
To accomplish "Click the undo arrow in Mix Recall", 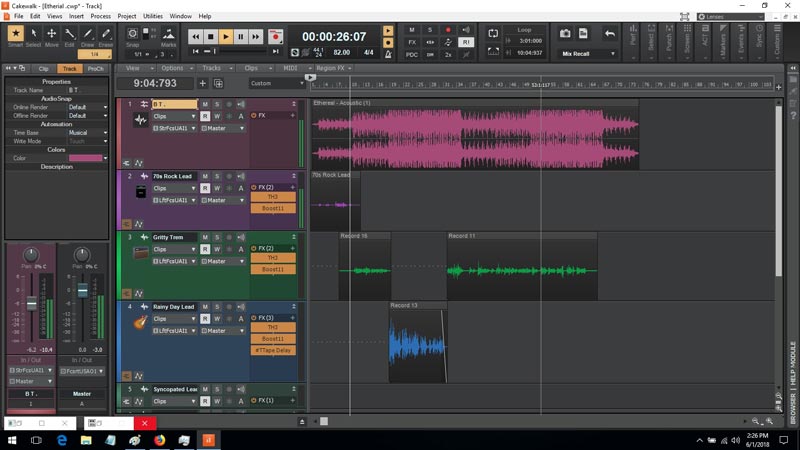I will pos(610,34).
